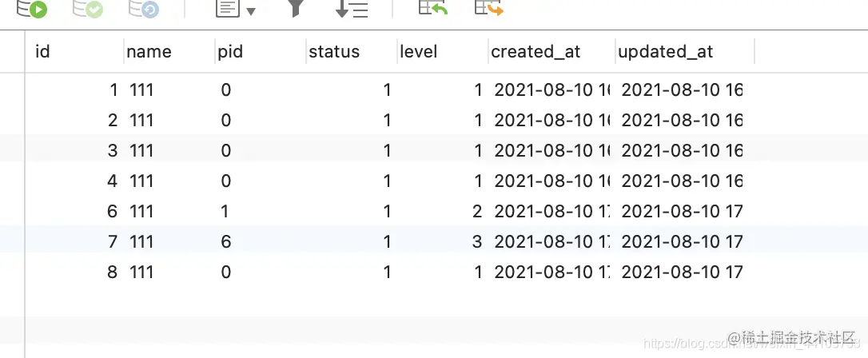
Task: Click the Commit transaction checkmark icon
Action: coord(88,8)
